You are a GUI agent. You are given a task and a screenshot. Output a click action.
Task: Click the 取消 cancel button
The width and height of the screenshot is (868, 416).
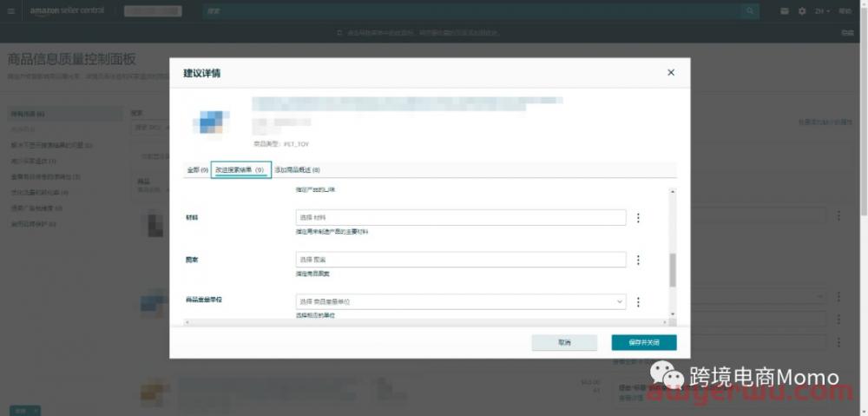(564, 342)
